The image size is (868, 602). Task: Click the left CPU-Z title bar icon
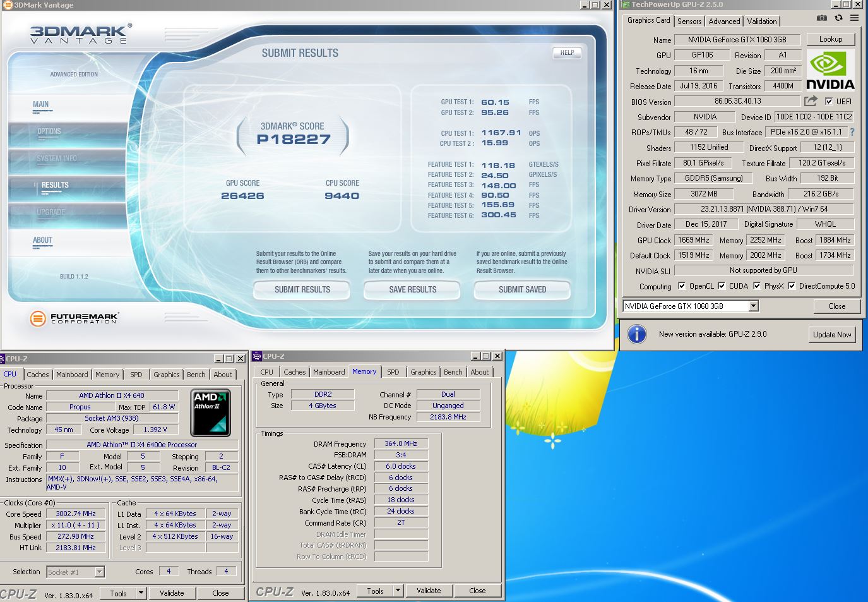3,358
